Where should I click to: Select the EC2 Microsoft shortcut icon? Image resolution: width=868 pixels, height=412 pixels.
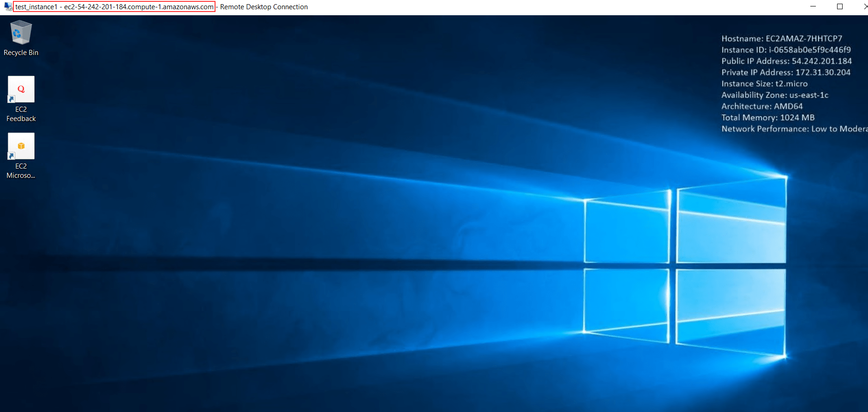click(21, 146)
